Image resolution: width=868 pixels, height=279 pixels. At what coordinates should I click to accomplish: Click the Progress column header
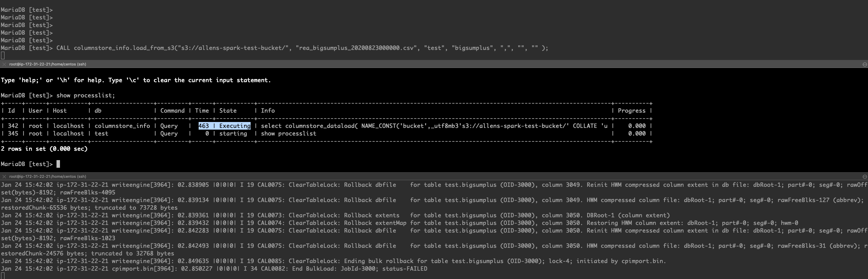click(x=631, y=111)
